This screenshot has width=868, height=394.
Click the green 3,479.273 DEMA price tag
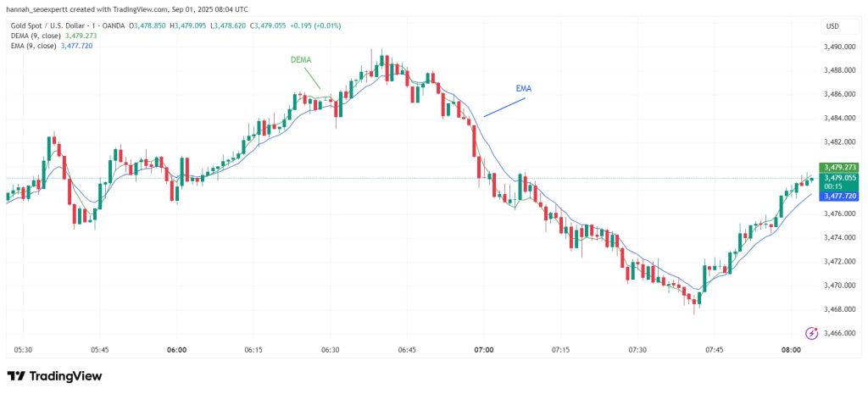[x=840, y=167]
